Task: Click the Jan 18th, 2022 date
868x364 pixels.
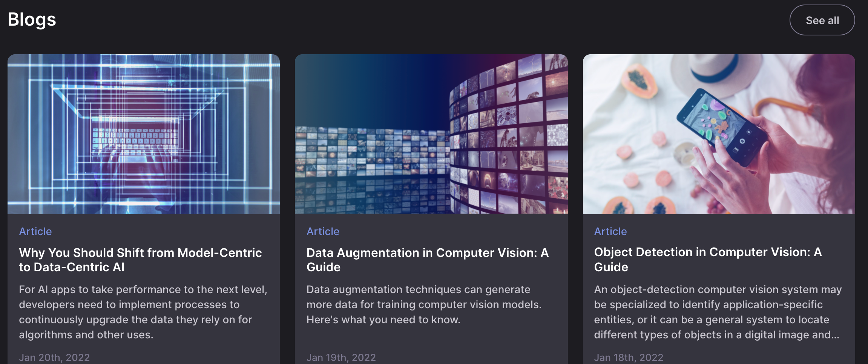Action: click(629, 357)
